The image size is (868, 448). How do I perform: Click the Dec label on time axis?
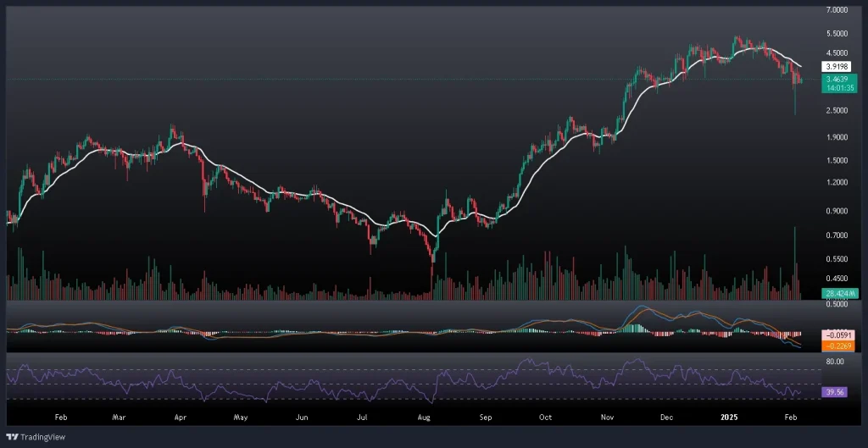click(666, 418)
